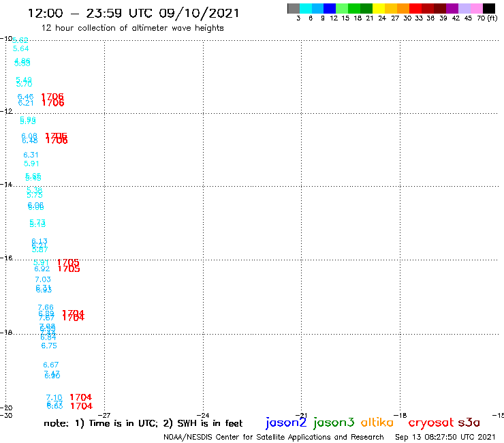Select the light green legend swatch
Viewport: 504px width, 443px height.
[x=342, y=8]
